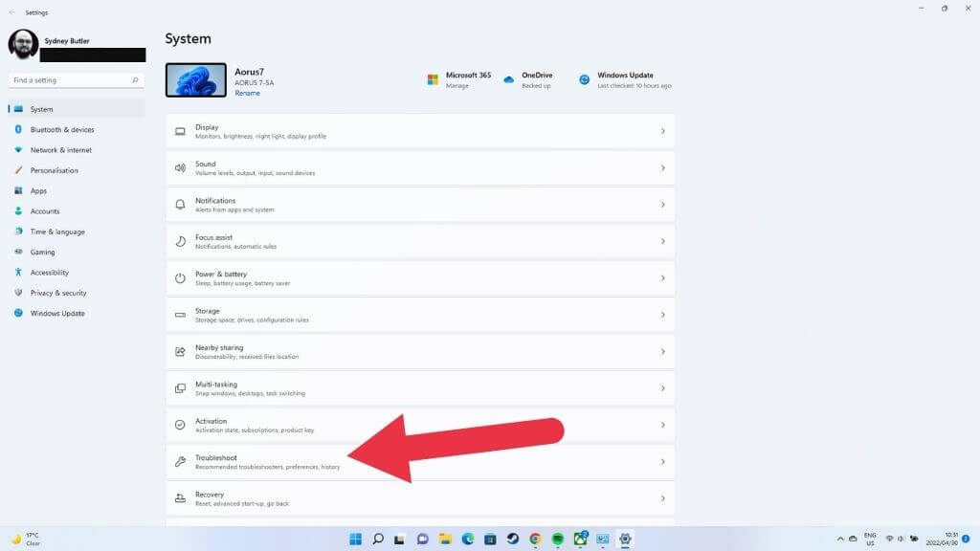Expand the Notifications row chevron
The width and height of the screenshot is (980, 551).
[662, 205]
